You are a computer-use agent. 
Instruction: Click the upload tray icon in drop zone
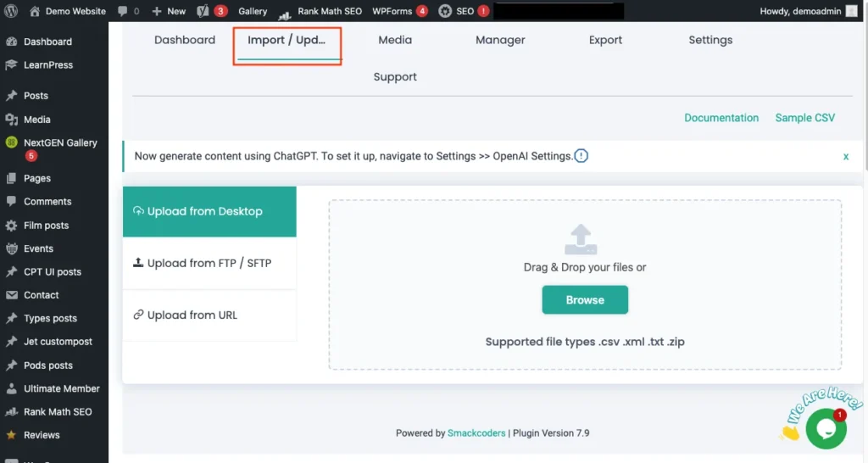(x=581, y=239)
